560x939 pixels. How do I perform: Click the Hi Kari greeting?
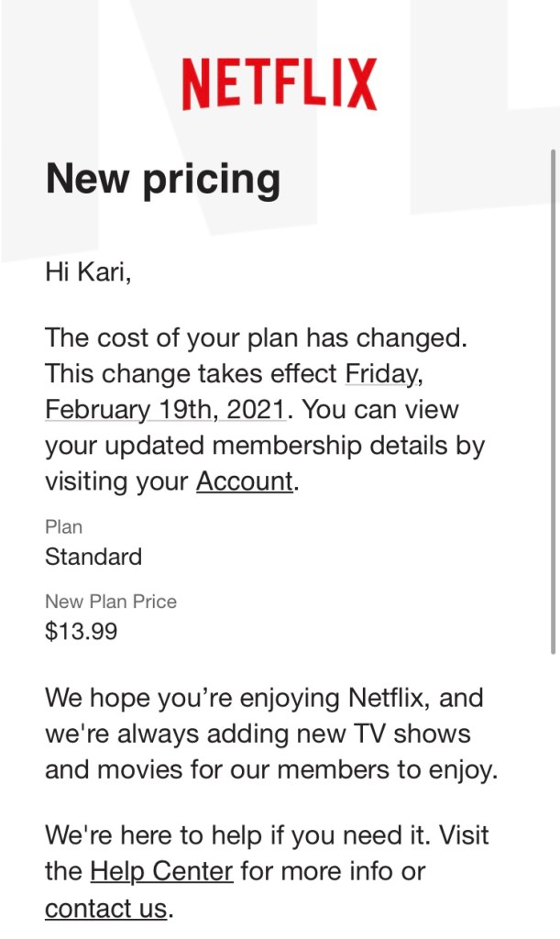point(88,272)
